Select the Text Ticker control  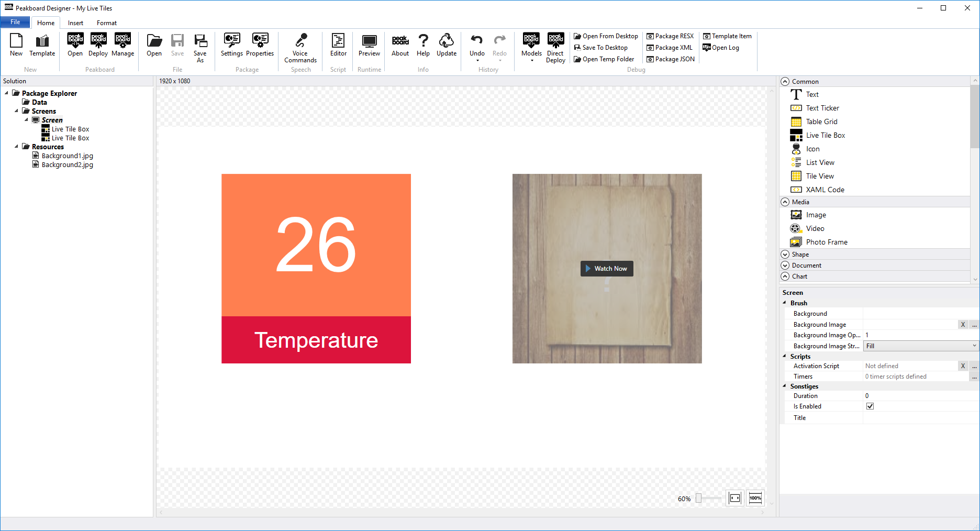coord(821,108)
